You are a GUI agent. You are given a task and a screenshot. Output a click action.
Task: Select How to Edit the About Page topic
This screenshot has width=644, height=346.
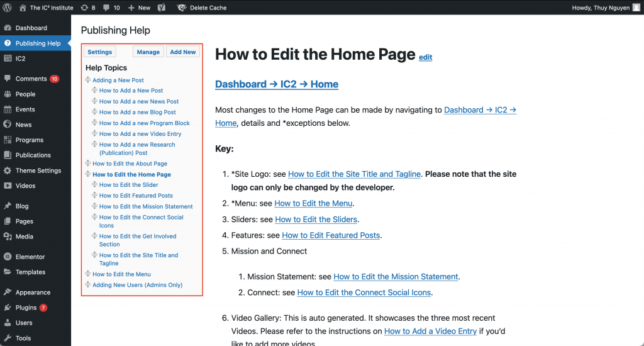point(130,163)
